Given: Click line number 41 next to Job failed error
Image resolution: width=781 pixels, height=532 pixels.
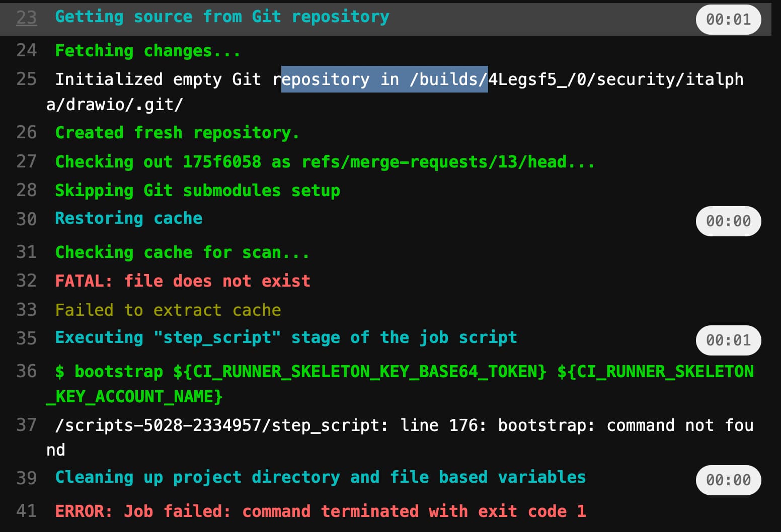Looking at the screenshot, I should [x=26, y=511].
